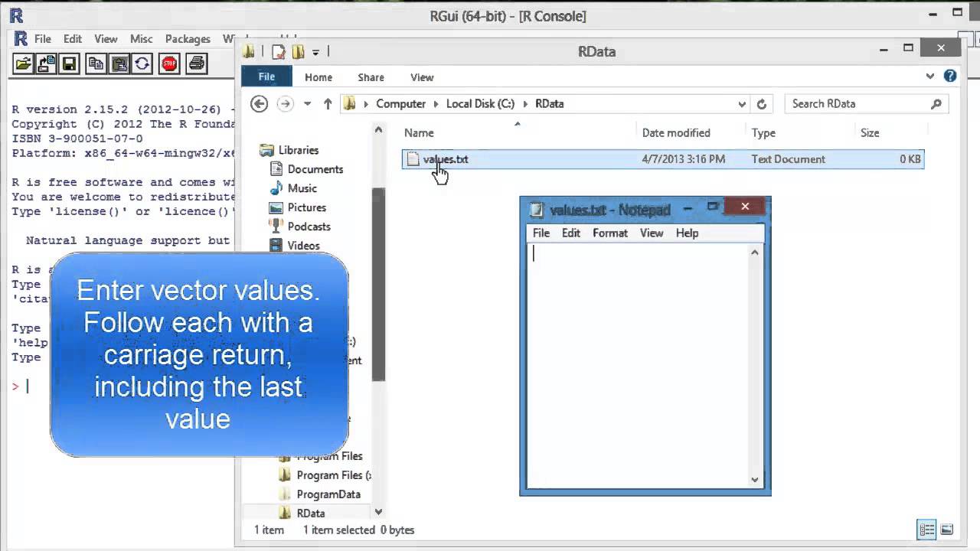Screen dimensions: 980x551
Task: Open recent locations dropdown arrow
Action: click(x=307, y=103)
